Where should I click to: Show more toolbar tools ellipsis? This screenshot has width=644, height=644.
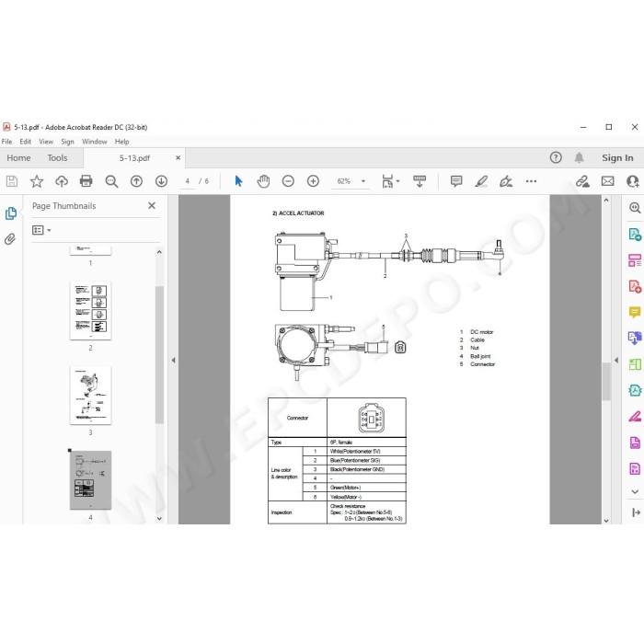pyautogui.click(x=531, y=181)
